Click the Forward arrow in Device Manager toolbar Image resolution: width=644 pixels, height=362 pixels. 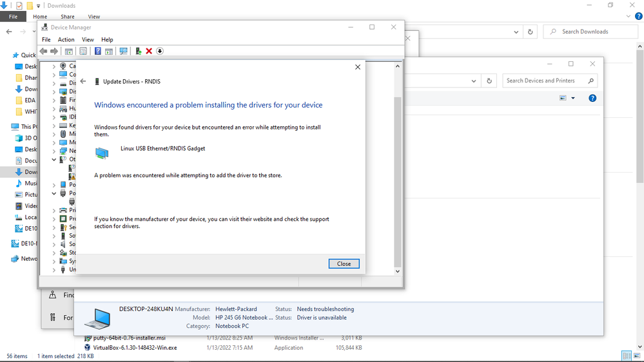pyautogui.click(x=54, y=51)
